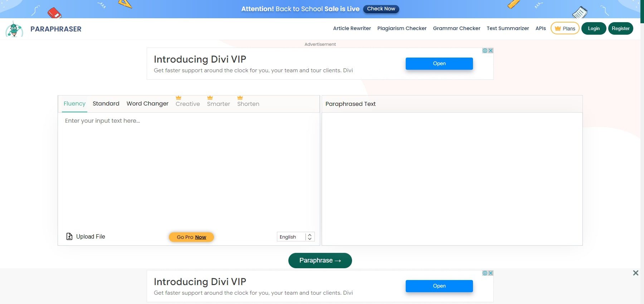644x304 pixels.
Task: Click Register in the top navigation
Action: (x=621, y=28)
